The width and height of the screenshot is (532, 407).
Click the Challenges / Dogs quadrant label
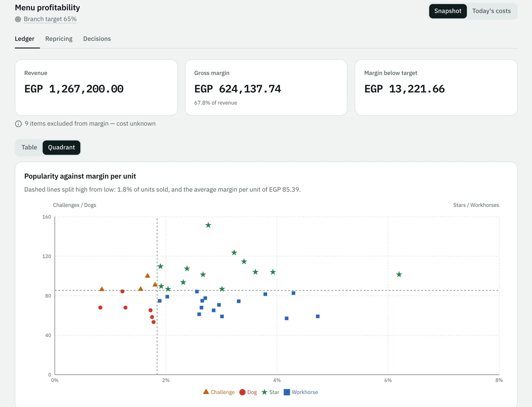[x=74, y=205]
